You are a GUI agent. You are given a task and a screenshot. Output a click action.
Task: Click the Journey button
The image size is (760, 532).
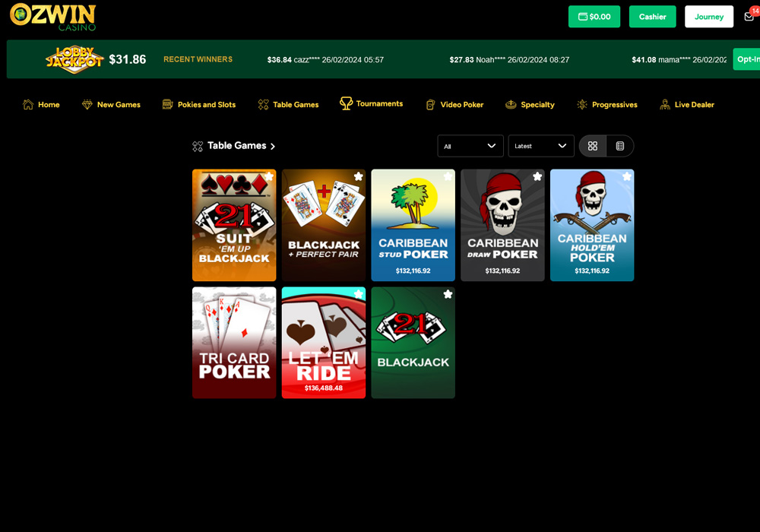[709, 17]
